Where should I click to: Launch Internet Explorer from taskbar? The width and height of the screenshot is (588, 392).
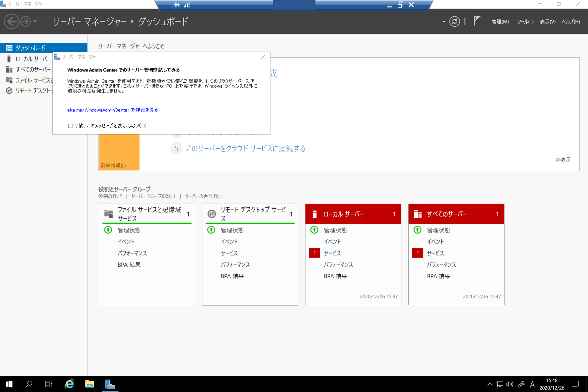tap(69, 384)
